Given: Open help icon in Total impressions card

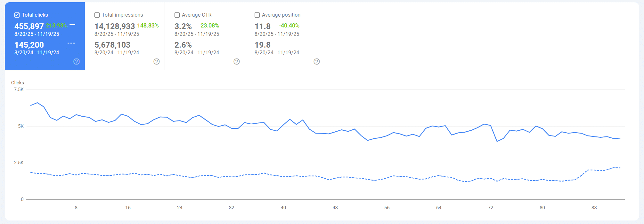Looking at the screenshot, I should 157,62.
